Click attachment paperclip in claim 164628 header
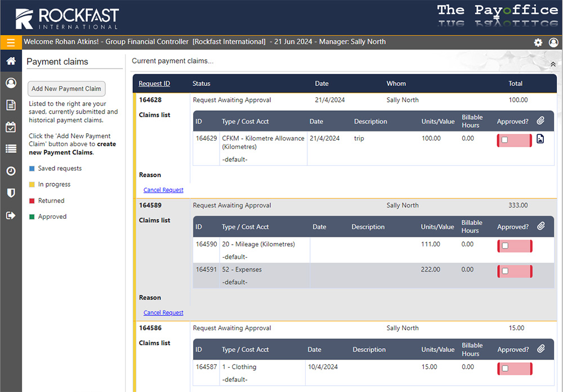Image resolution: width=563 pixels, height=392 pixels. [x=540, y=121]
